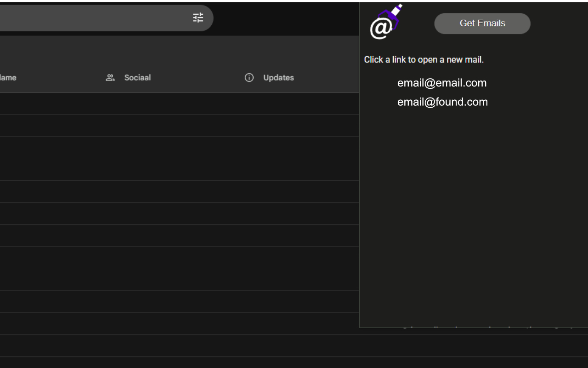Open a new mail via email@email.com link
This screenshot has height=368, width=588.
(442, 83)
